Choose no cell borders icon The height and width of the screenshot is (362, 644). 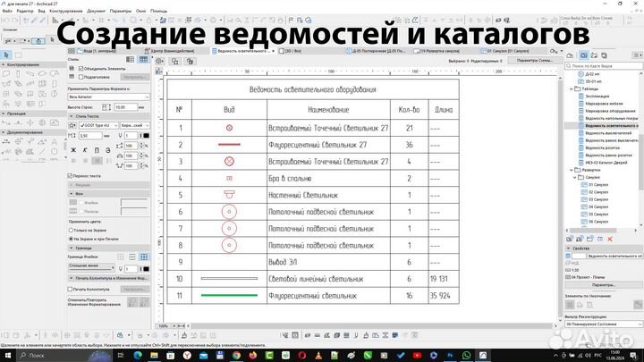[121, 257]
